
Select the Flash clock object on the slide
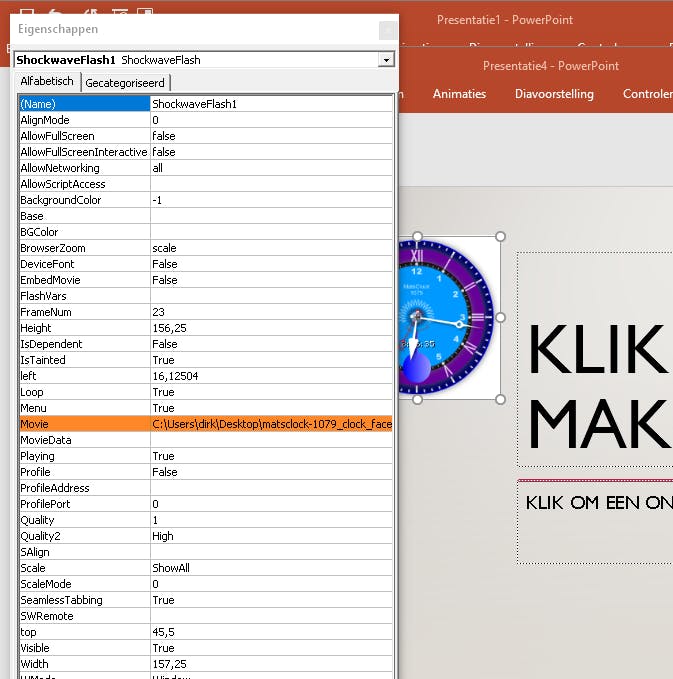click(x=448, y=317)
